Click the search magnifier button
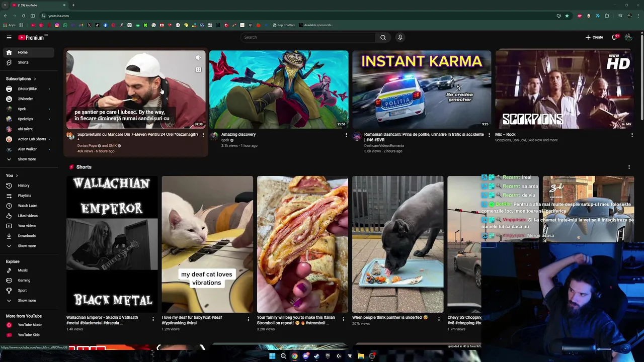644x362 pixels. (x=383, y=37)
